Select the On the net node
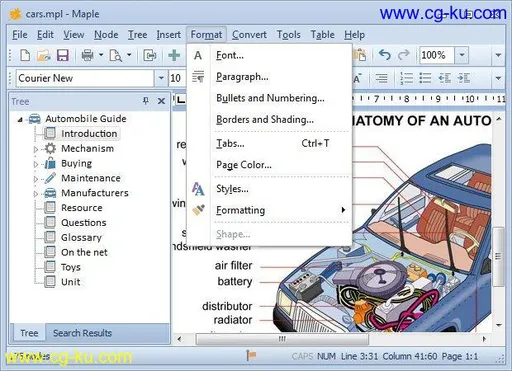Viewport: 512px width, 371px height. pyautogui.click(x=84, y=252)
